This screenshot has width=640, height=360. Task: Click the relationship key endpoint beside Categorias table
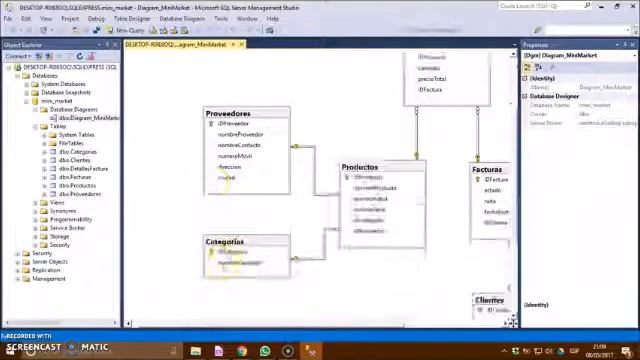click(x=296, y=258)
